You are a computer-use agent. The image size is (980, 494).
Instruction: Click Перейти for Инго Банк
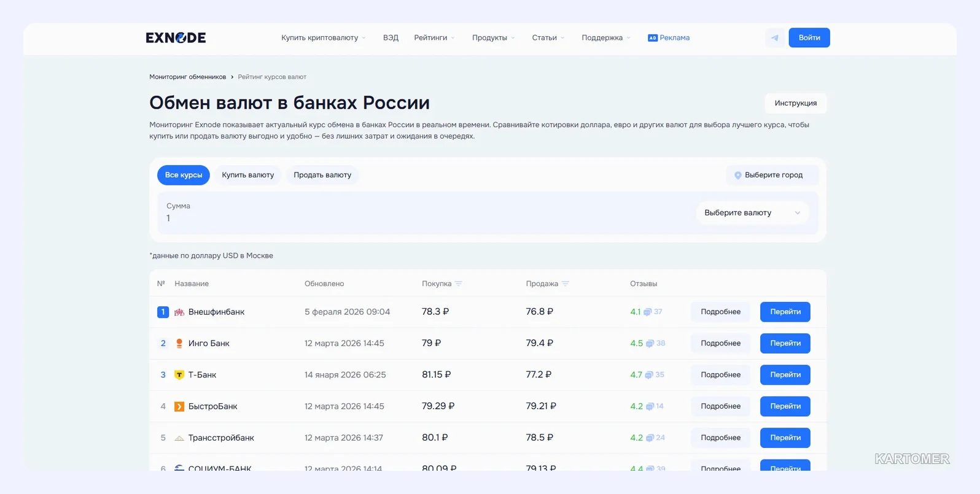click(x=785, y=344)
